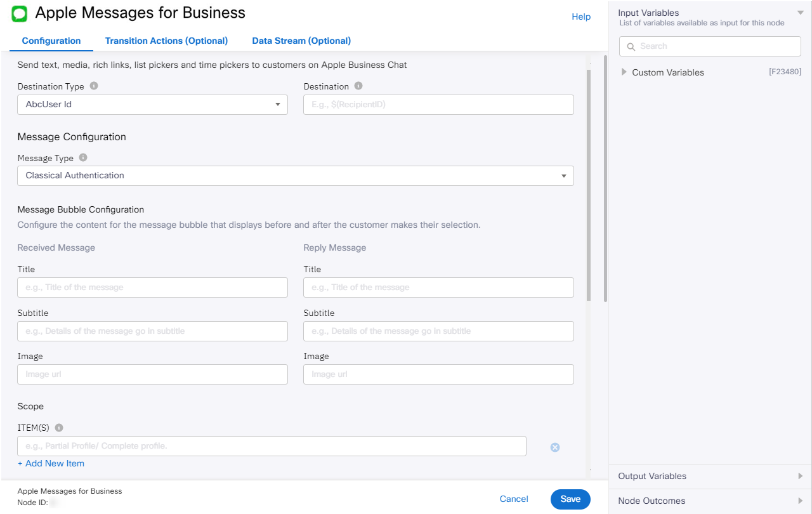Click the green Apple Messages app icon
This screenshot has height=514, width=812.
(20, 14)
